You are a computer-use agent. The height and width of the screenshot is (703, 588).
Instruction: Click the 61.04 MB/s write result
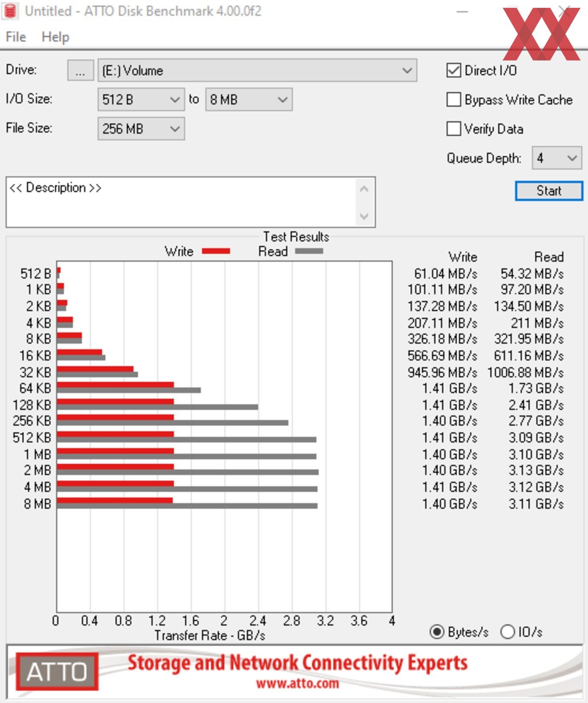(x=445, y=274)
